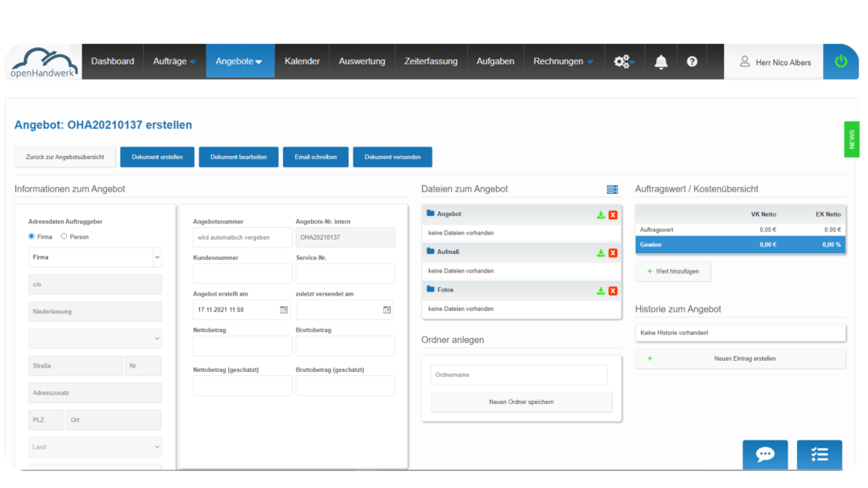Image resolution: width=868 pixels, height=488 pixels.
Task: Open the help question mark icon
Action: click(x=693, y=62)
